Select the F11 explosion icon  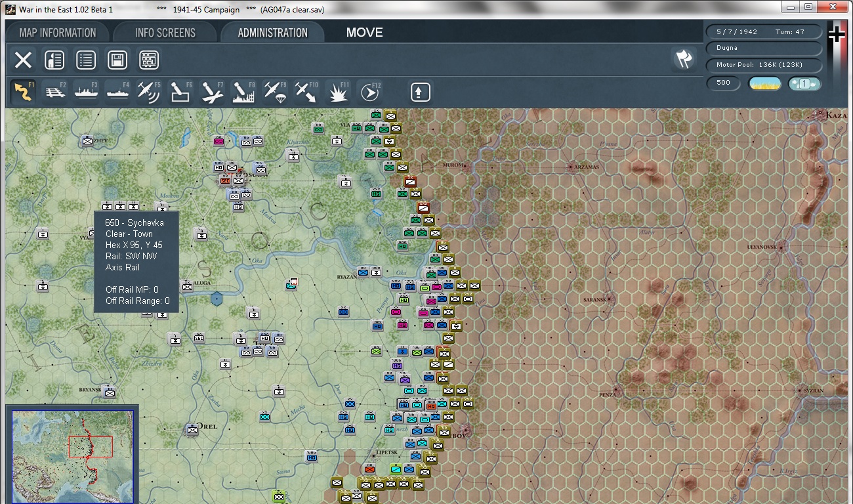(338, 92)
